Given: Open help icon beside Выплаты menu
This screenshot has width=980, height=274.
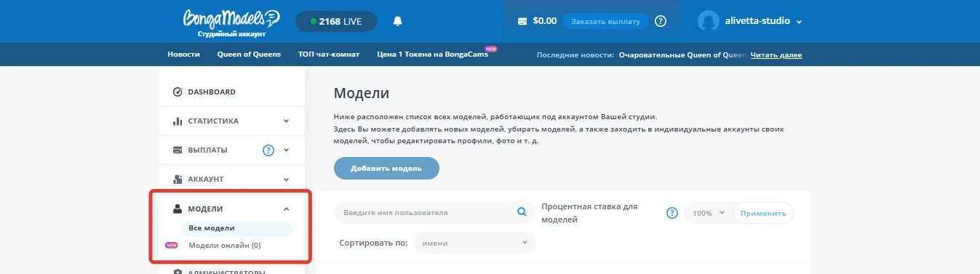Looking at the screenshot, I should pyautogui.click(x=268, y=150).
